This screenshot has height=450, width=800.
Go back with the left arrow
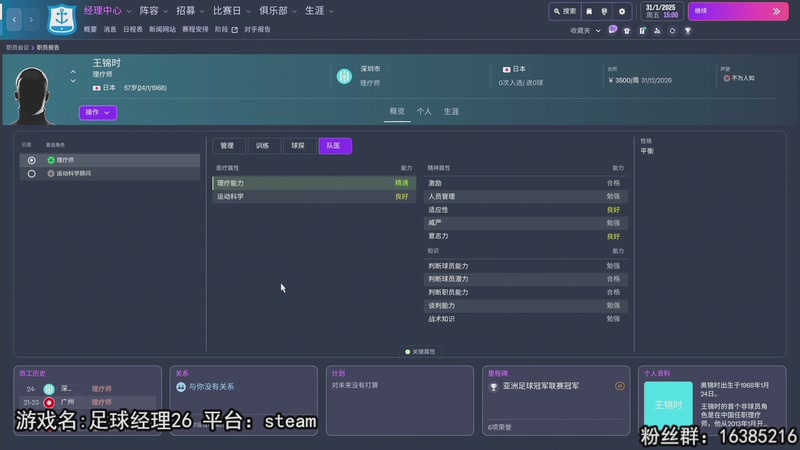tap(14, 19)
